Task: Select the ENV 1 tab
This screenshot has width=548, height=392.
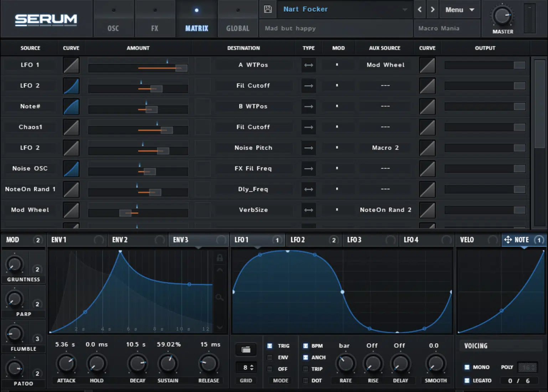Action: [77, 240]
